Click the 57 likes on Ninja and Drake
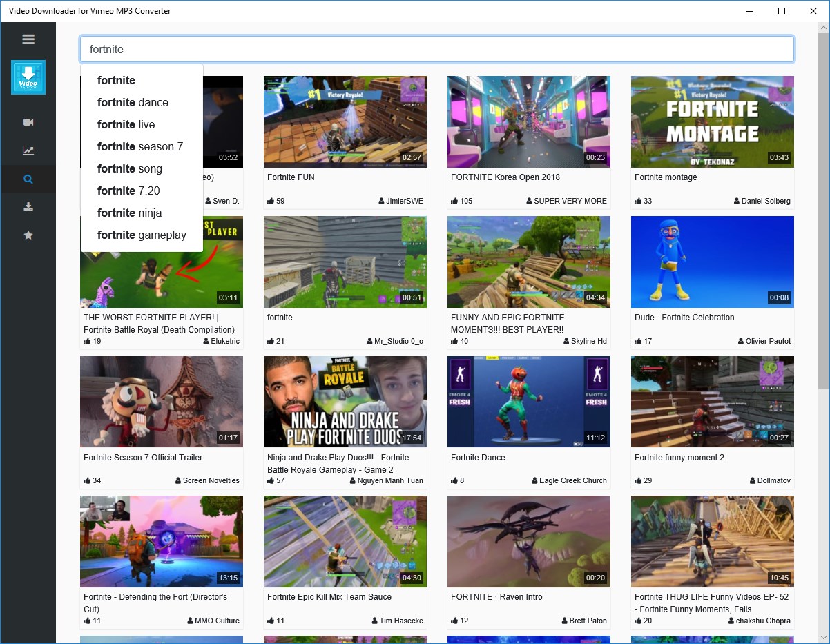Image resolution: width=830 pixels, height=644 pixels. tap(276, 480)
